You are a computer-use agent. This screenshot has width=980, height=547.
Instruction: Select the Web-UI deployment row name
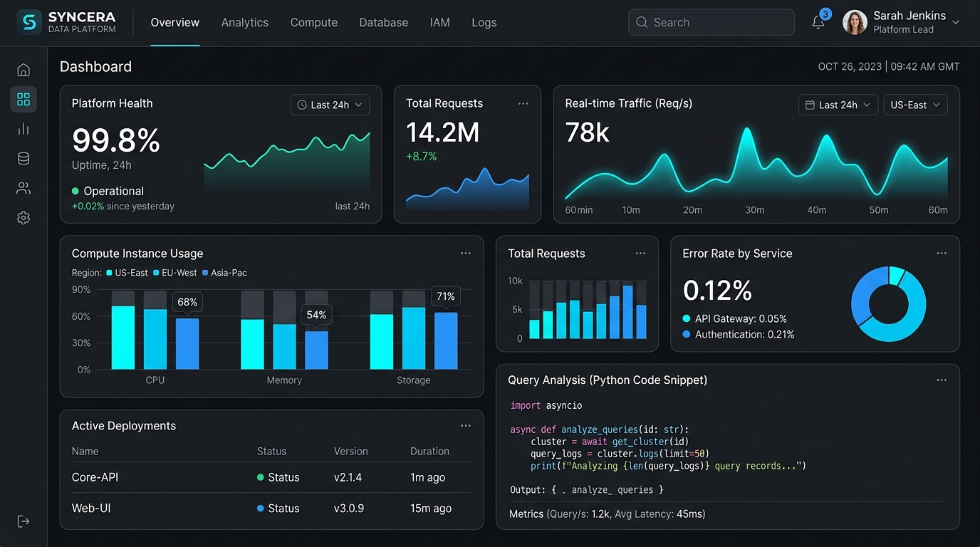tap(91, 509)
